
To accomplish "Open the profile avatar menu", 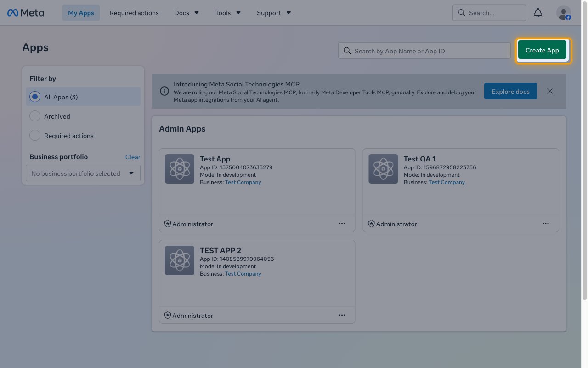I will (564, 13).
